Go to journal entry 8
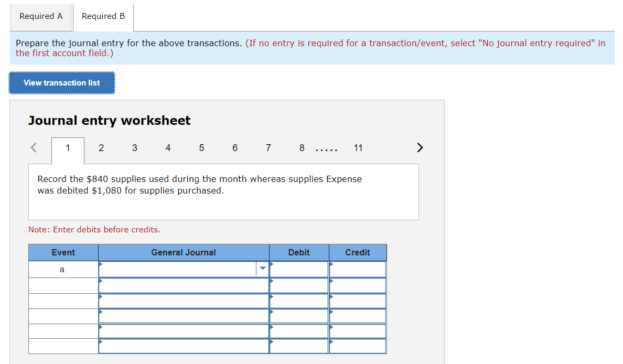Image resolution: width=623 pixels, height=364 pixels. click(x=302, y=148)
